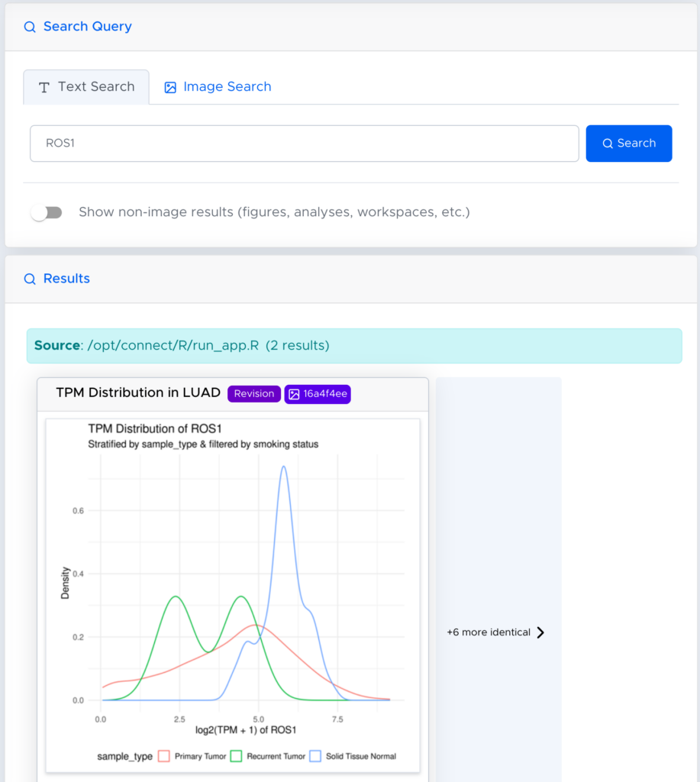Click the Recurrent Tumor green legend swatch
This screenshot has height=782, width=700.
point(236,756)
